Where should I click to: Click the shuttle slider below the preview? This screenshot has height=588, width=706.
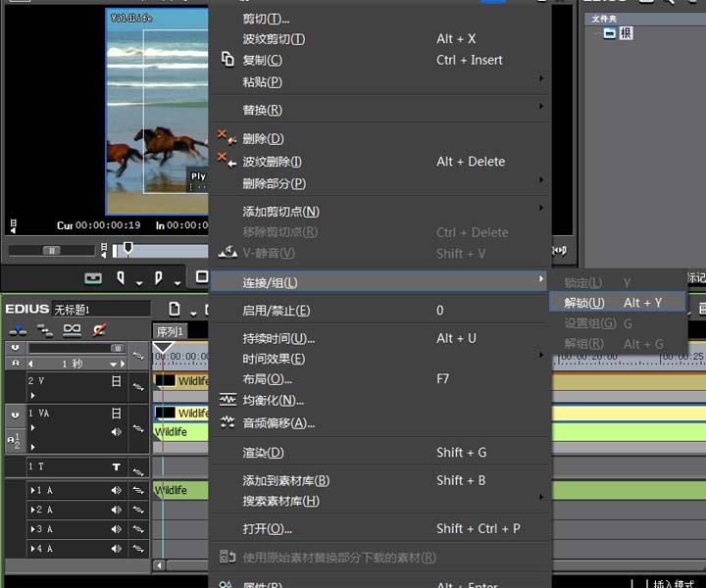coord(52,251)
